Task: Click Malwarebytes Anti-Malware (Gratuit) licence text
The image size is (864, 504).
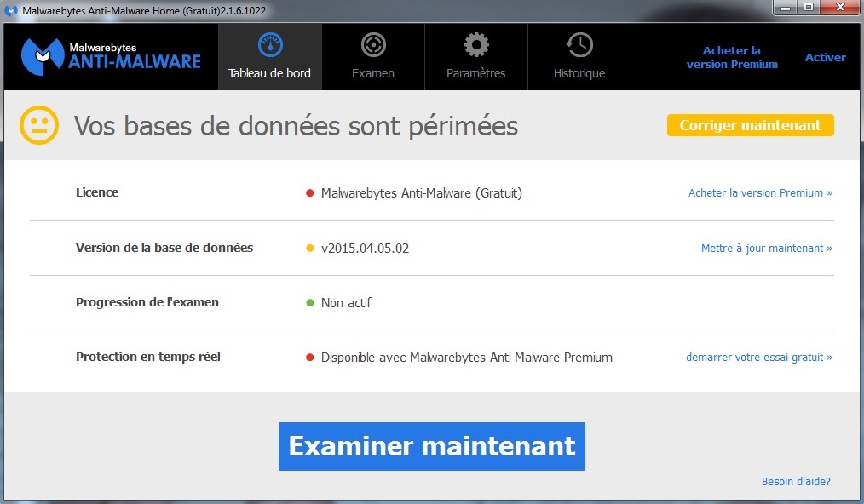Action: tap(422, 193)
